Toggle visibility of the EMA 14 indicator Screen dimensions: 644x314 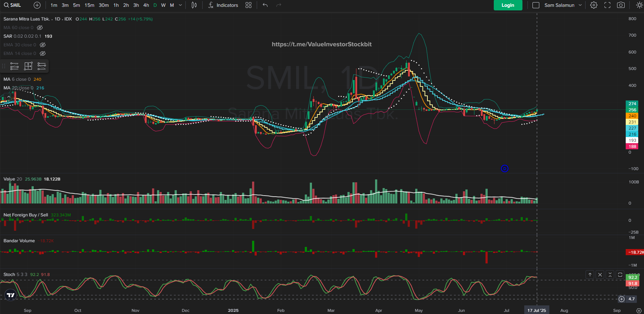pos(43,53)
